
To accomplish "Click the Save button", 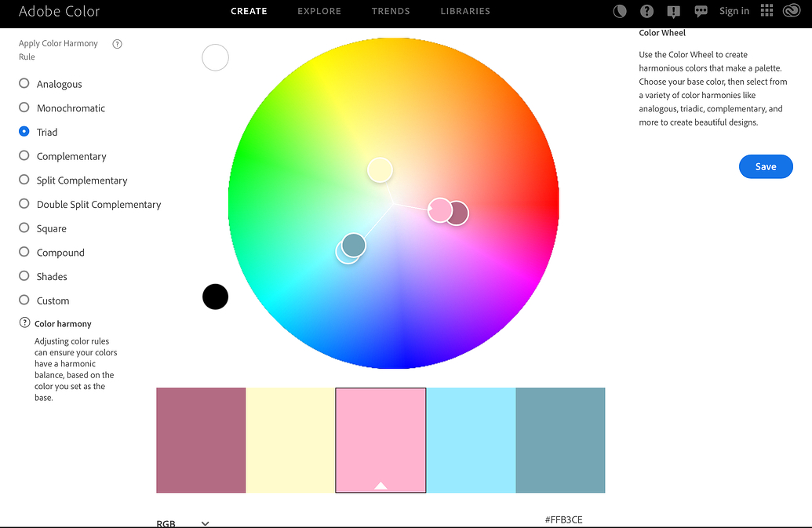I will coord(765,166).
